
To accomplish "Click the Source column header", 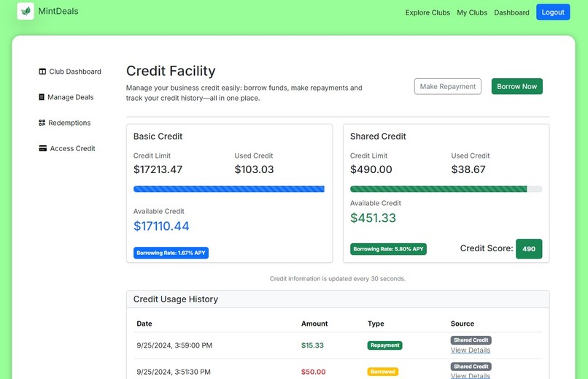I will tap(463, 324).
